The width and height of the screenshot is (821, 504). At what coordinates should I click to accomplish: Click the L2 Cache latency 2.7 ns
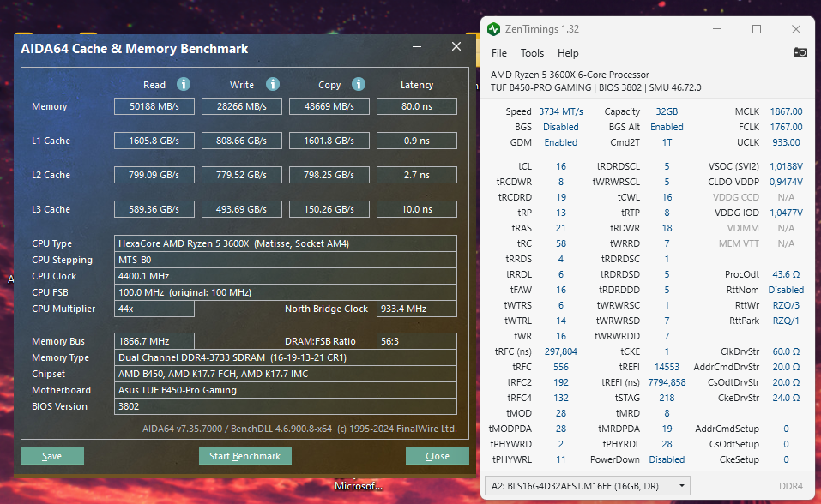pos(417,175)
